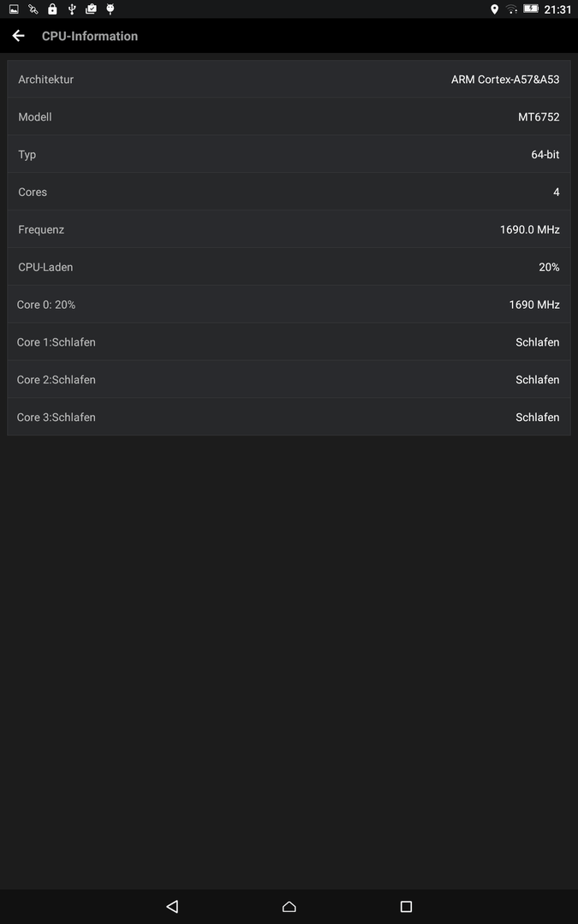This screenshot has width=578, height=924.
Task: Tap the Wi-Fi signal icon
Action: pos(511,9)
